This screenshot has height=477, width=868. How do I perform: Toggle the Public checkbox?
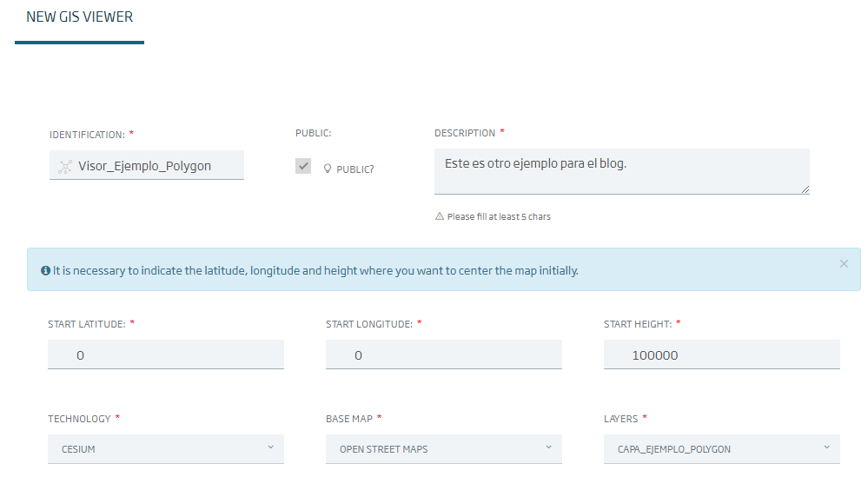(303, 166)
